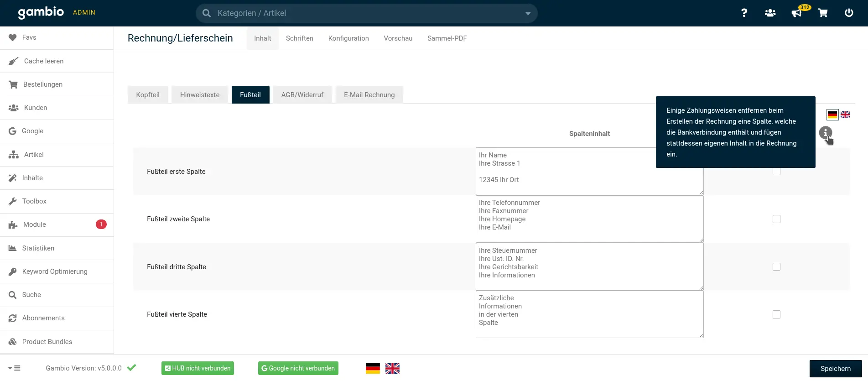Viewport: 868px width, 381px height.
Task: Expand the Module sidebar menu
Action: coord(35,224)
